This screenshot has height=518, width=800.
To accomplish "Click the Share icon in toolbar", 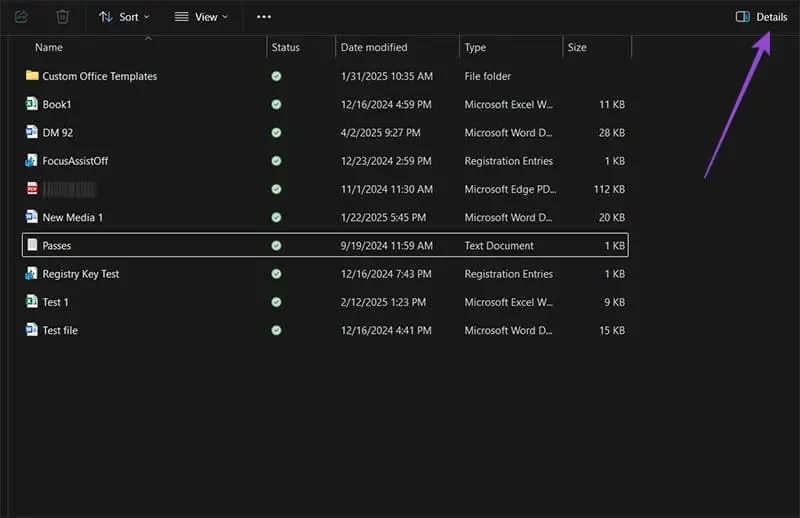I will point(21,17).
